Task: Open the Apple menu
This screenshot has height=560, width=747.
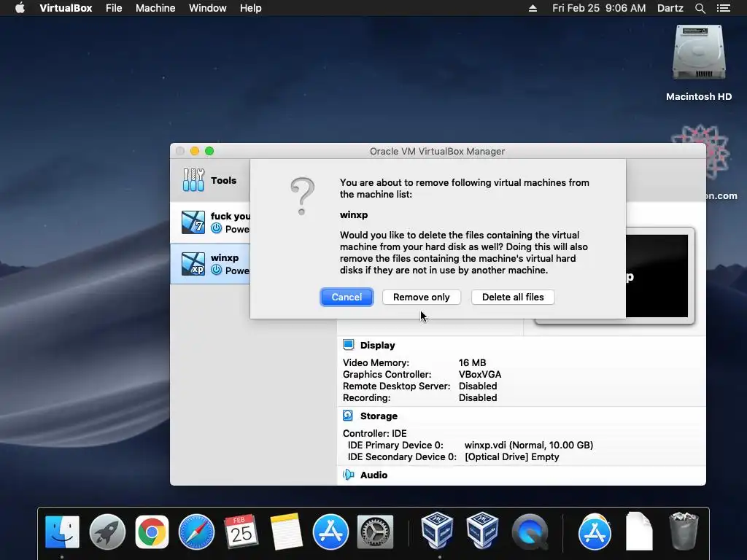Action: 20,8
